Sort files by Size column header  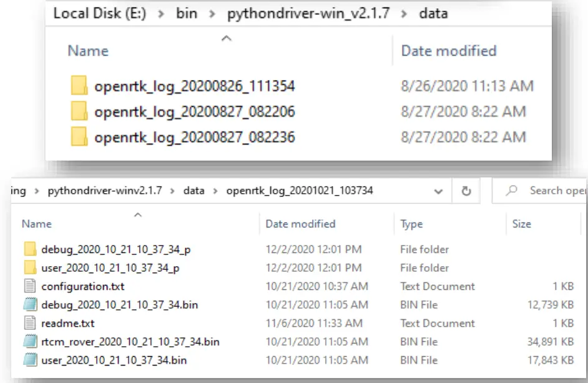(521, 224)
